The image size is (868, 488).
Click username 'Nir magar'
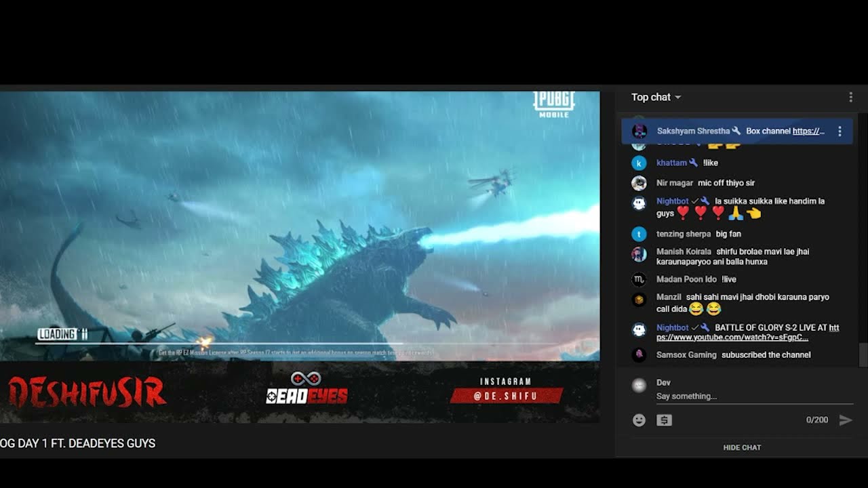(x=675, y=183)
